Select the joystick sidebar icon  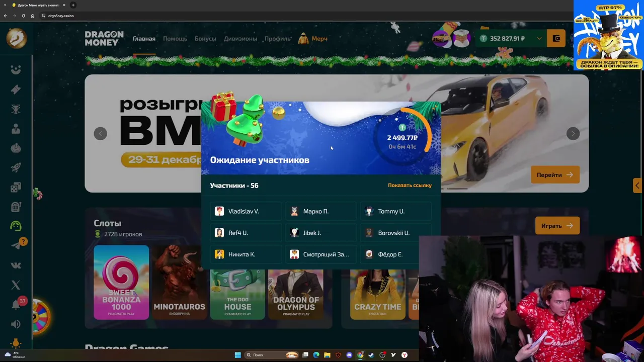coord(16,148)
